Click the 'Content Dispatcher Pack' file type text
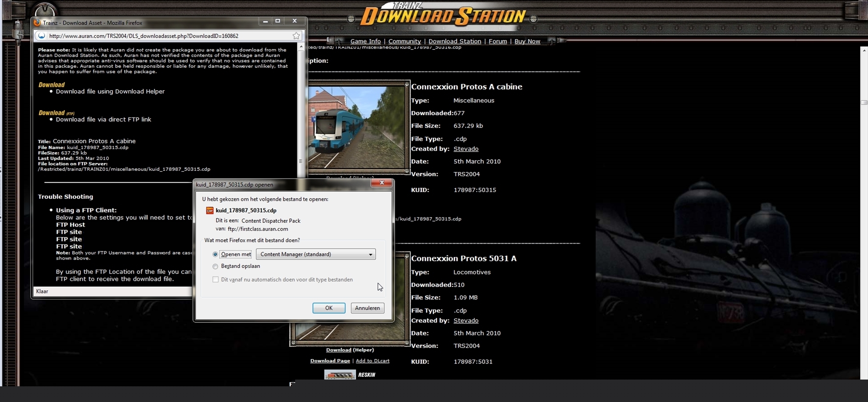 (271, 221)
